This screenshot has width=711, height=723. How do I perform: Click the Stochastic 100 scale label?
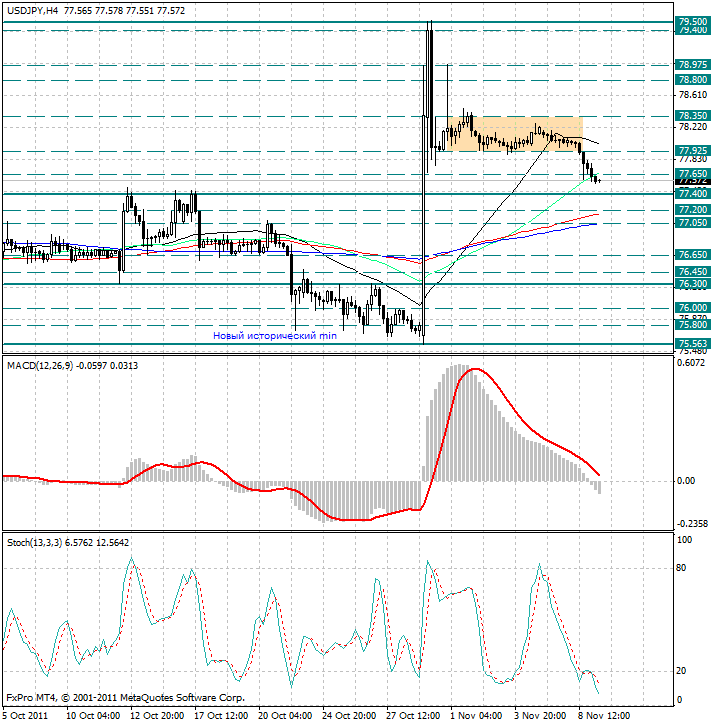[x=684, y=539]
